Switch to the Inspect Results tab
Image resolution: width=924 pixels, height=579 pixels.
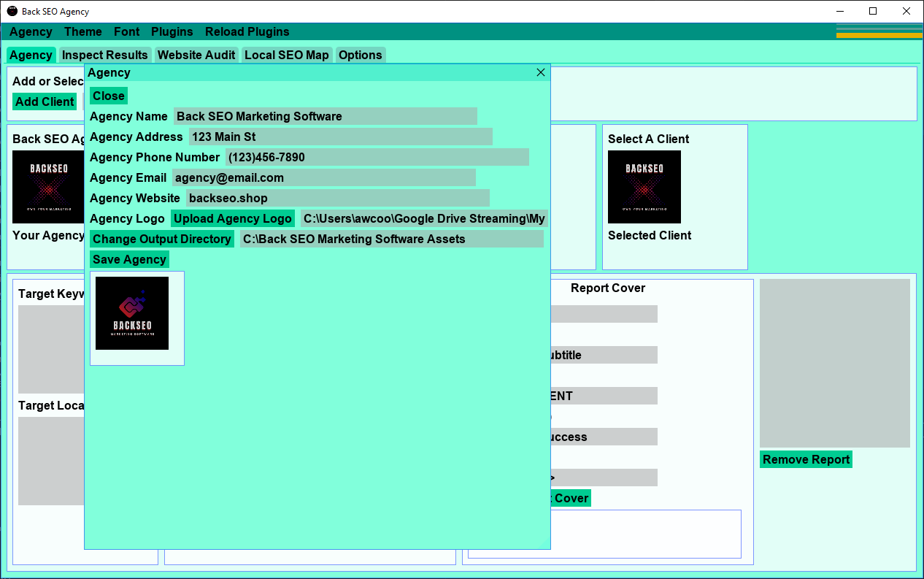click(x=105, y=55)
